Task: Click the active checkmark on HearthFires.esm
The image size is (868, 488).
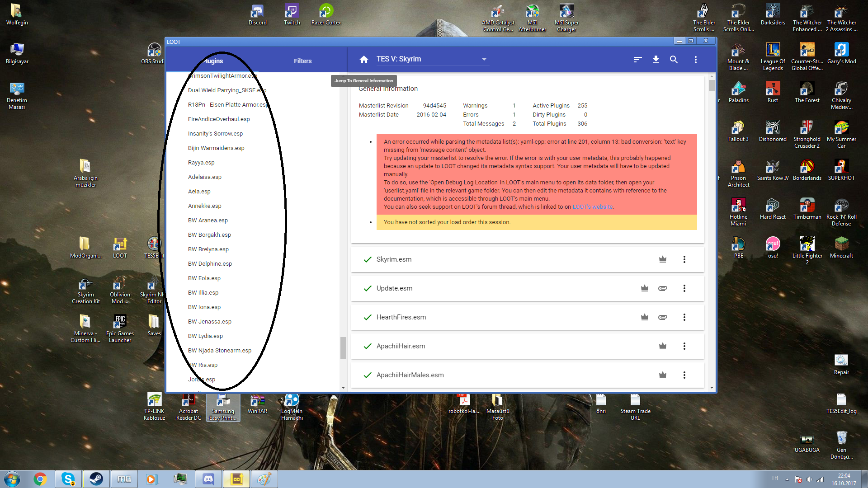Action: [x=368, y=317]
